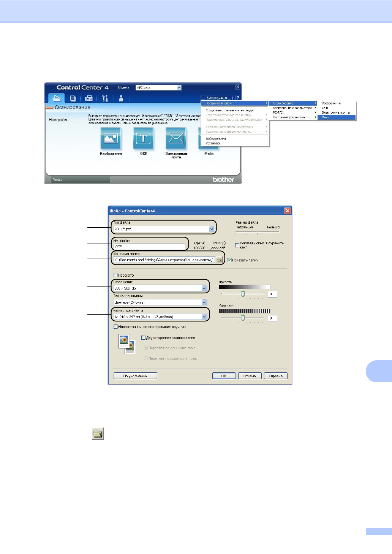Click the Изображение scan icon
Image resolution: width=392 pixels, height=554 pixels.
tap(111, 138)
